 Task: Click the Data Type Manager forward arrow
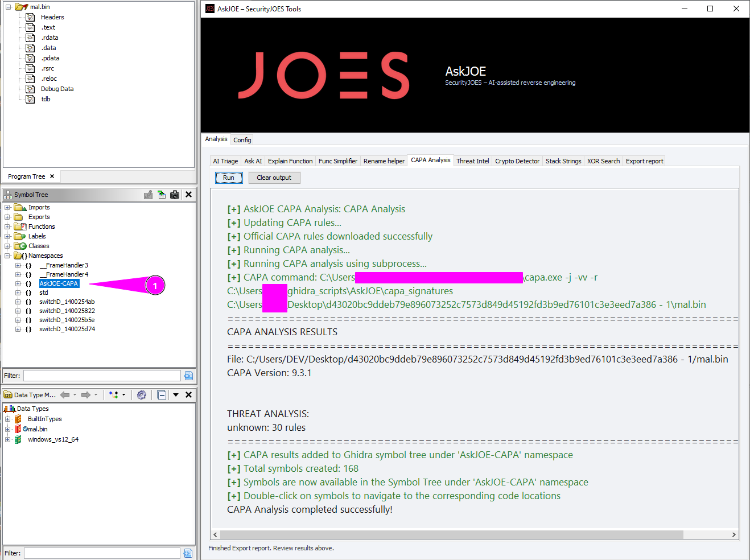(86, 395)
